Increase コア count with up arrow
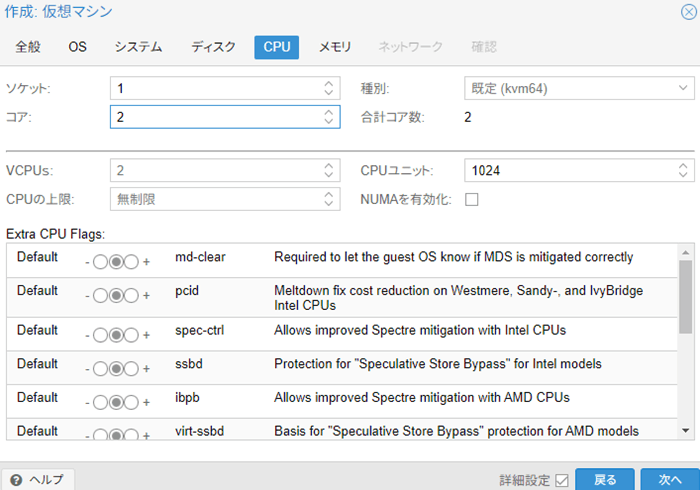Image resolution: width=700 pixels, height=490 pixels. (329, 112)
